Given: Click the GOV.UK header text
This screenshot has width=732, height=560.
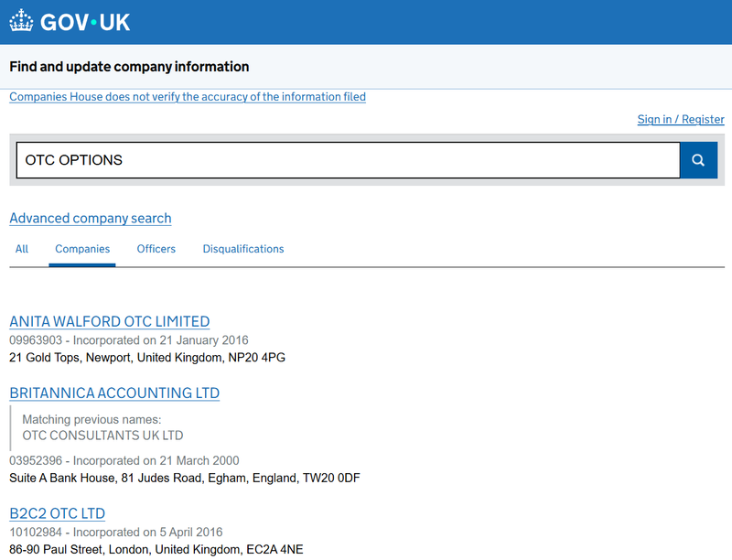Looking at the screenshot, I should coord(85,22).
